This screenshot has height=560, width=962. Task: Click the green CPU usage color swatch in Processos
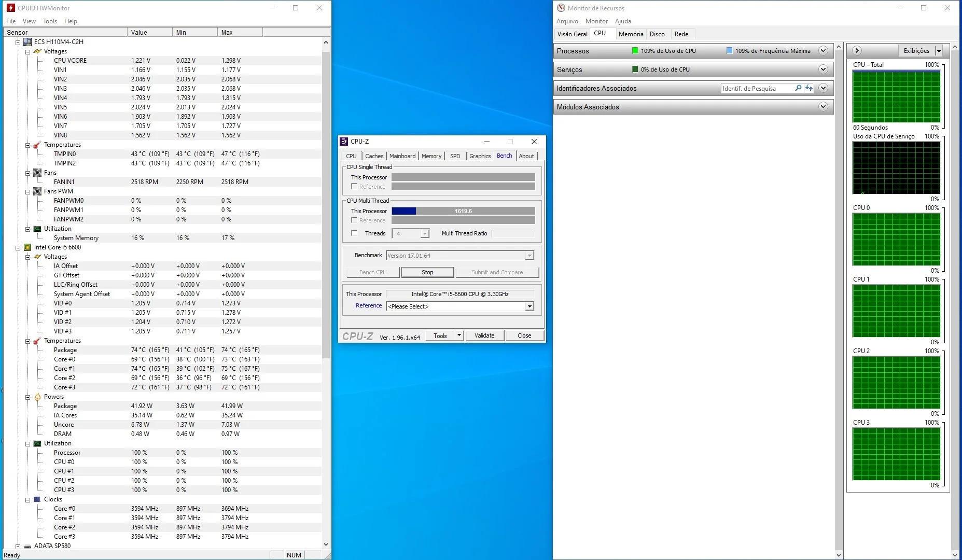click(635, 51)
